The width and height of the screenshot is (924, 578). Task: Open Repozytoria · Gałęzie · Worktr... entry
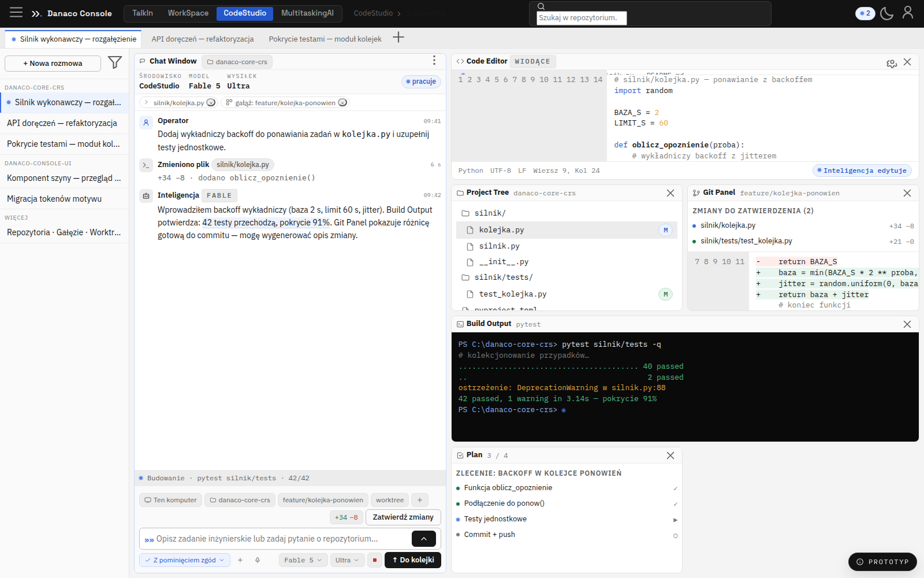pyautogui.click(x=64, y=232)
